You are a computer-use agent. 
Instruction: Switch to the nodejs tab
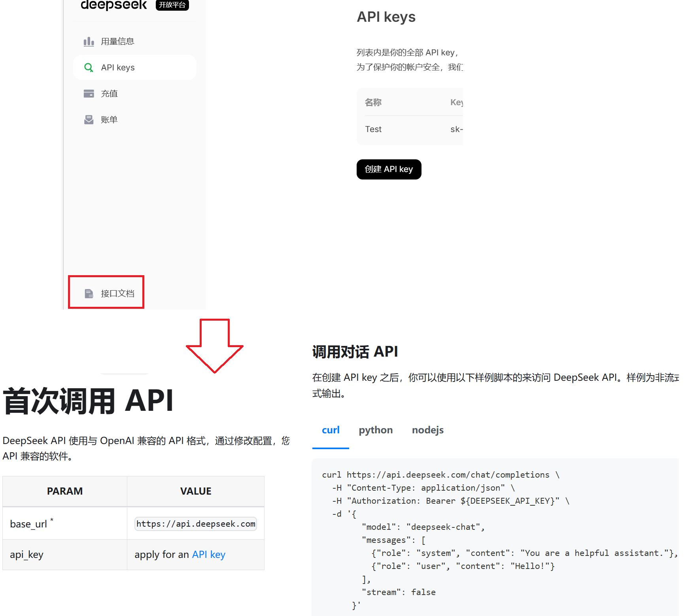[x=428, y=430]
